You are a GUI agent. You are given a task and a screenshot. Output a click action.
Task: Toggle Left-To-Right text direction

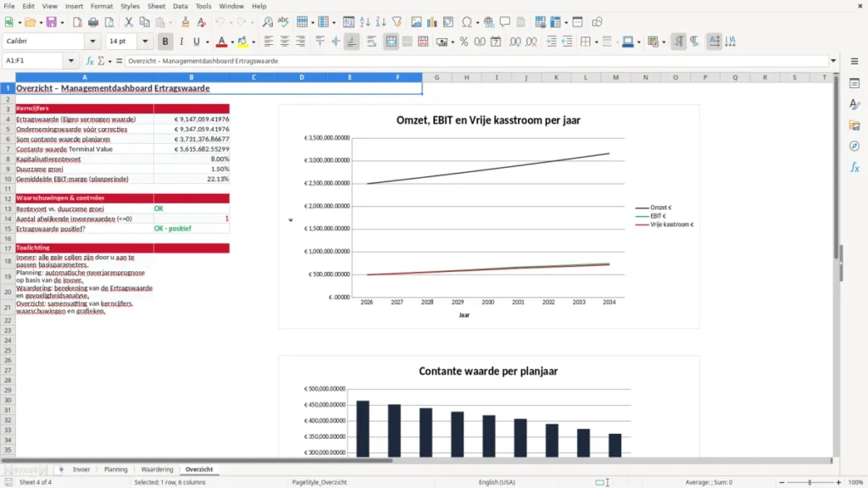pos(678,42)
